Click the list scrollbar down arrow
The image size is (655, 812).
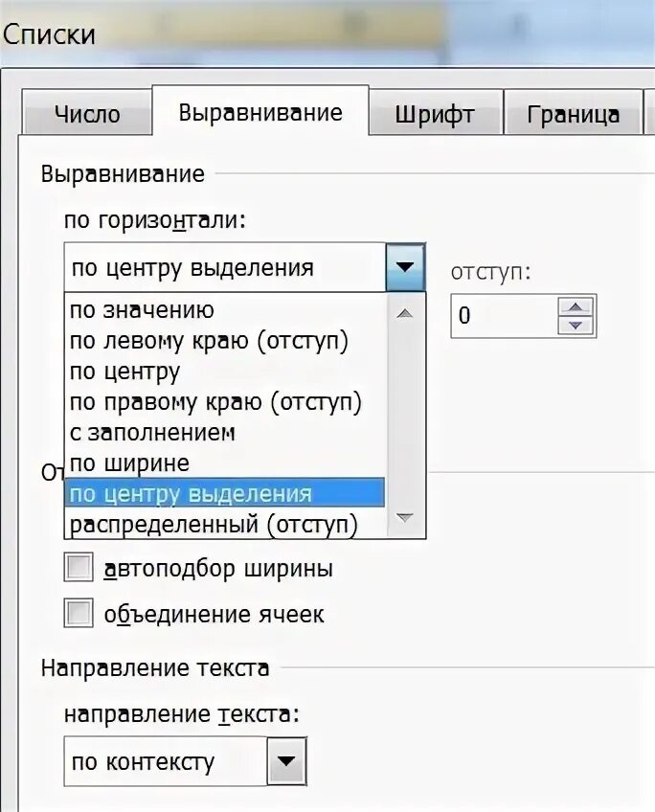tap(405, 518)
